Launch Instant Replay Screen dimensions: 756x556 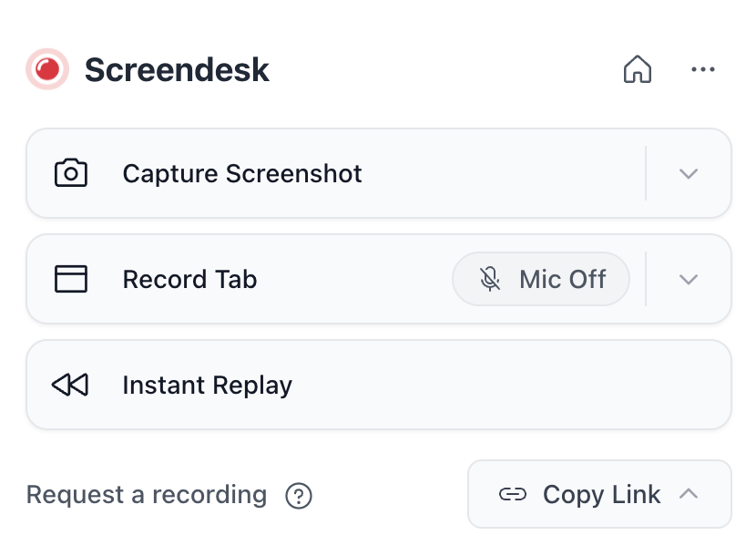click(x=207, y=385)
